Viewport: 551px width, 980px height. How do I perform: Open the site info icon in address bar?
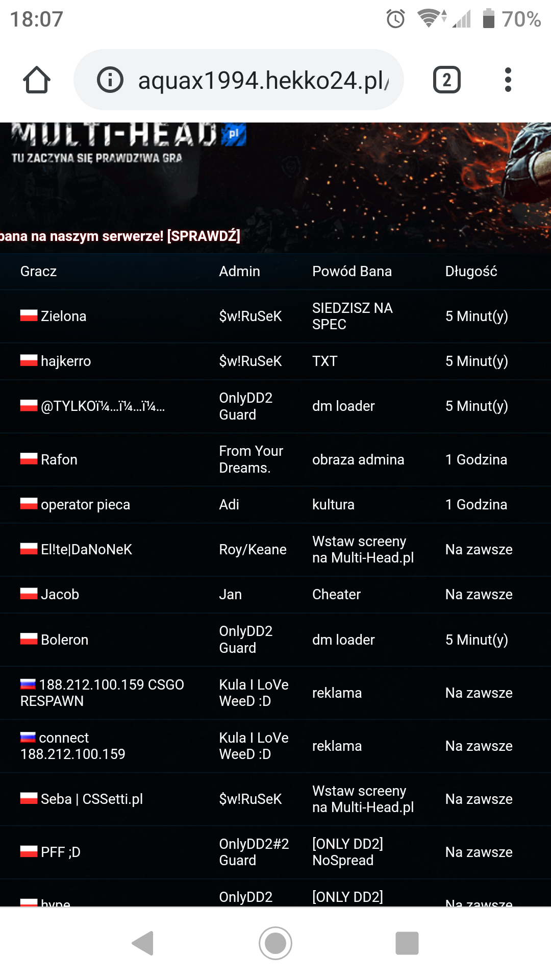pyautogui.click(x=110, y=80)
